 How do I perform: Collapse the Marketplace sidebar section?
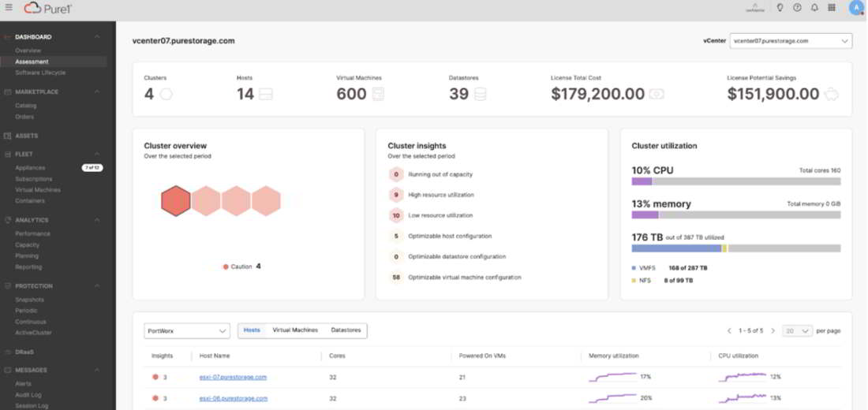[x=97, y=91]
